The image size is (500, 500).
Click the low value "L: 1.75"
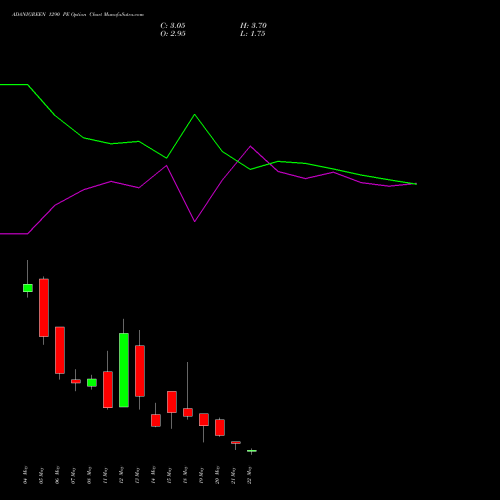(252, 34)
